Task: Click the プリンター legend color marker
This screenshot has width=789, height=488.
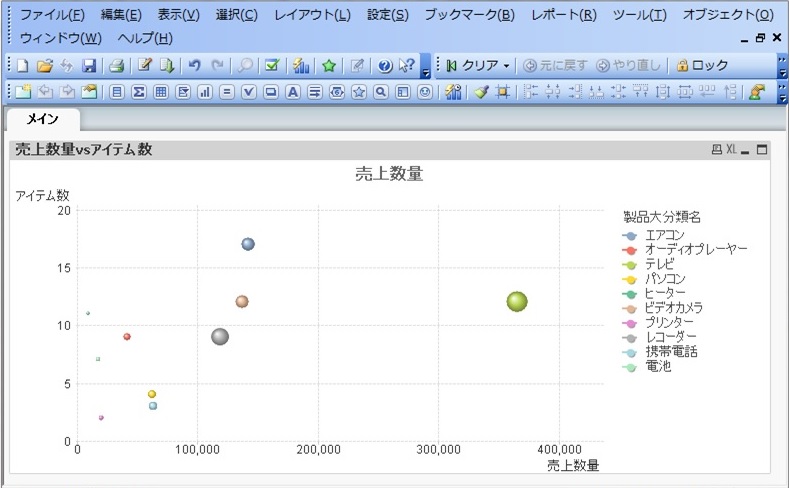Action: point(629,323)
